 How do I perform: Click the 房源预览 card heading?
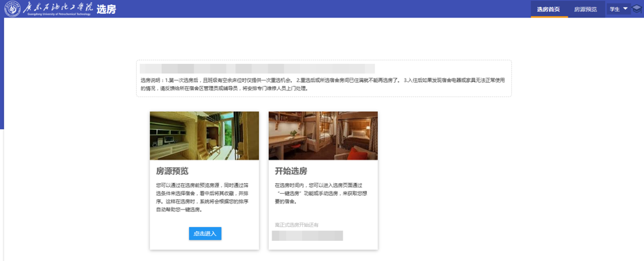pos(172,171)
